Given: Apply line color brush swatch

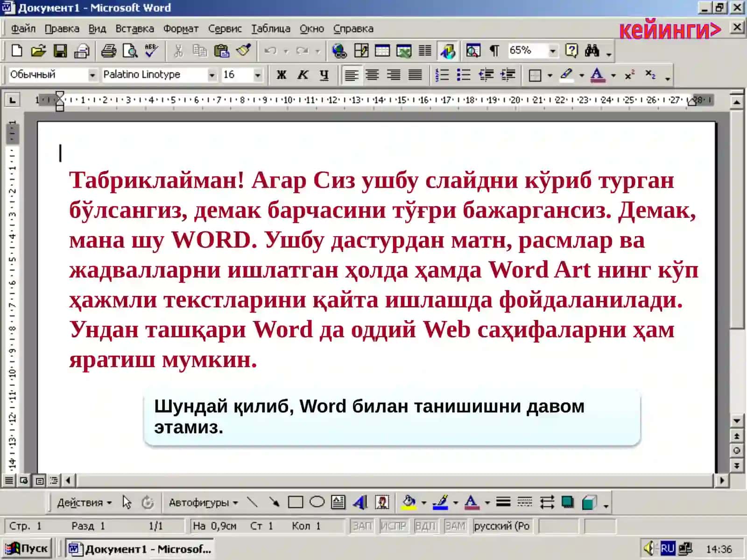Looking at the screenshot, I should [440, 502].
